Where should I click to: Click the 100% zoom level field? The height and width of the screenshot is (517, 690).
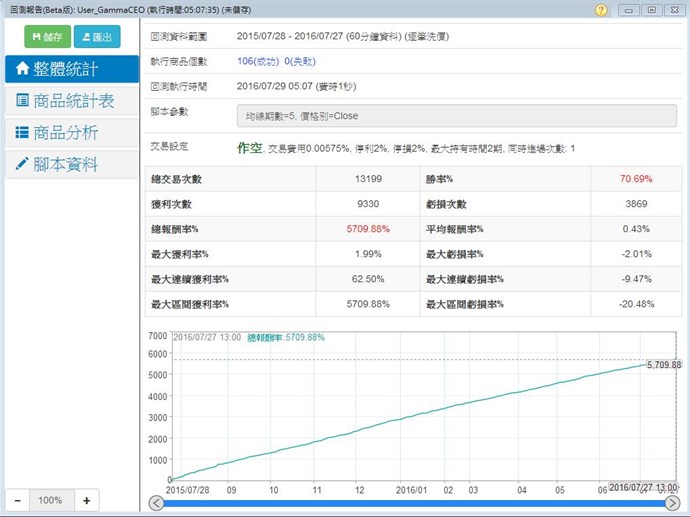point(52,500)
